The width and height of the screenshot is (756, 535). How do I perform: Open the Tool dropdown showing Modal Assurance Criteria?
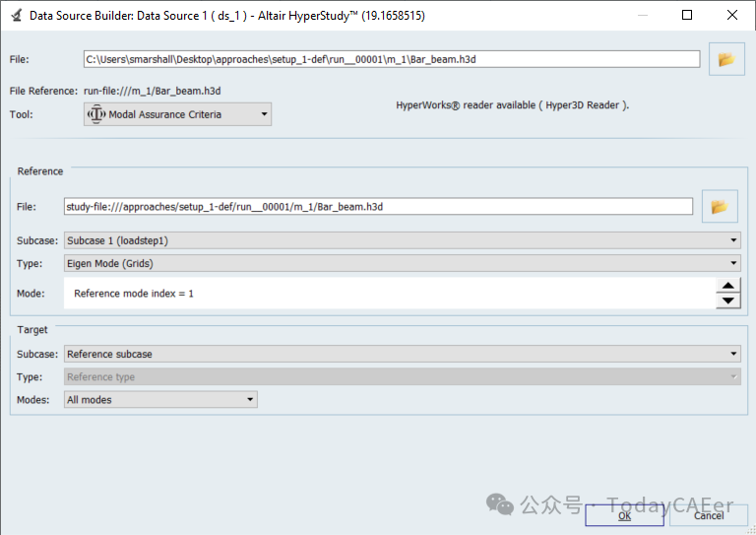click(x=177, y=114)
